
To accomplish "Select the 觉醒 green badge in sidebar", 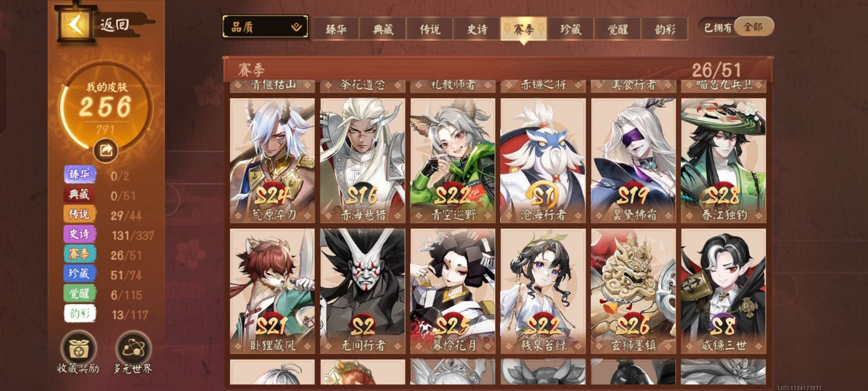I will (80, 293).
